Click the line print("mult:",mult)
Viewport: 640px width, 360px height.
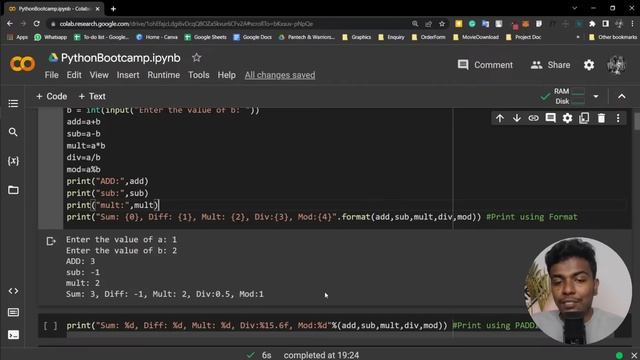(x=112, y=205)
